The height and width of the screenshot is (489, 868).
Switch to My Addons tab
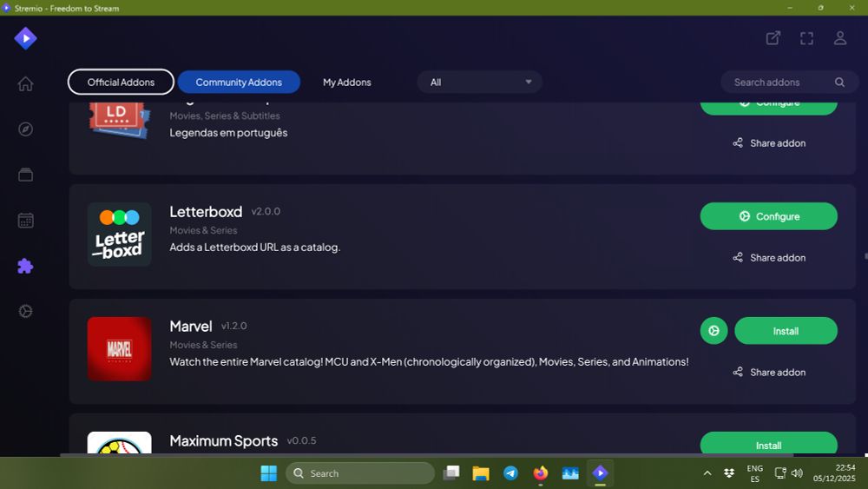point(347,82)
